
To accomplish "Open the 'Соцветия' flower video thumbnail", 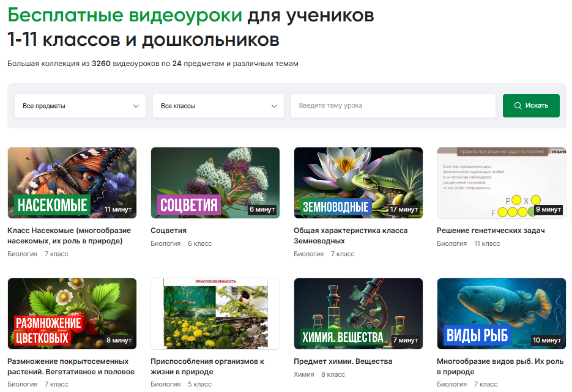I will coord(215,182).
